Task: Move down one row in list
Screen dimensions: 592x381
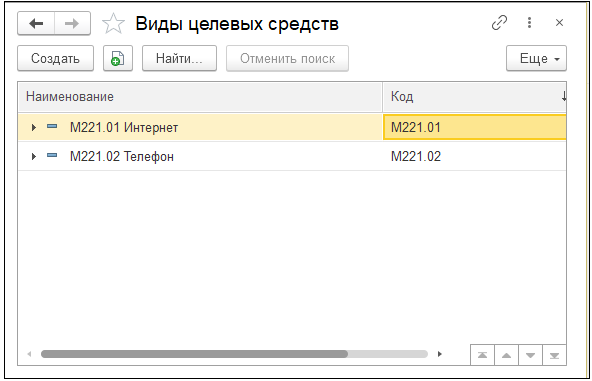Action: [530, 355]
